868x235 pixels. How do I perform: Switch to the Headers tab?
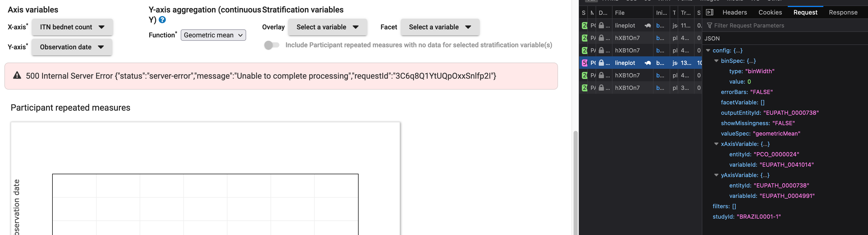(735, 12)
